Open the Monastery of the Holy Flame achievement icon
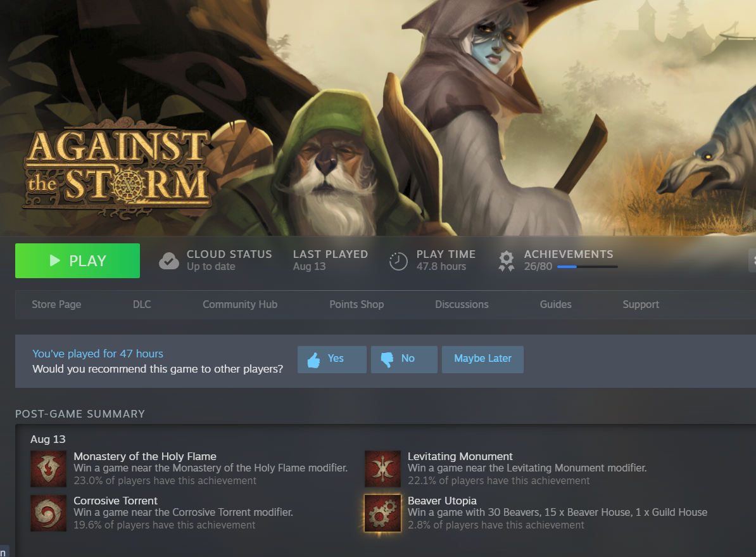 (x=48, y=469)
